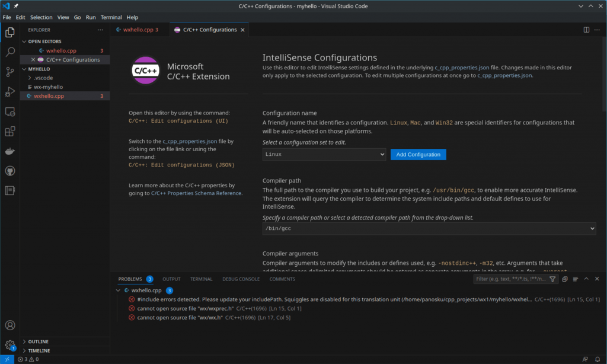Switch to the Terminal panel tab

coord(202,279)
